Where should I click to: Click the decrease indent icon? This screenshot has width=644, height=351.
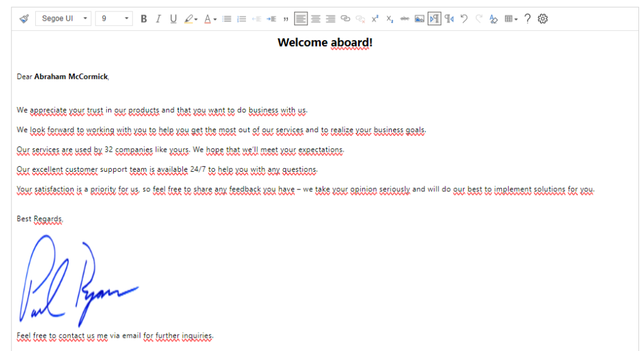(x=257, y=19)
